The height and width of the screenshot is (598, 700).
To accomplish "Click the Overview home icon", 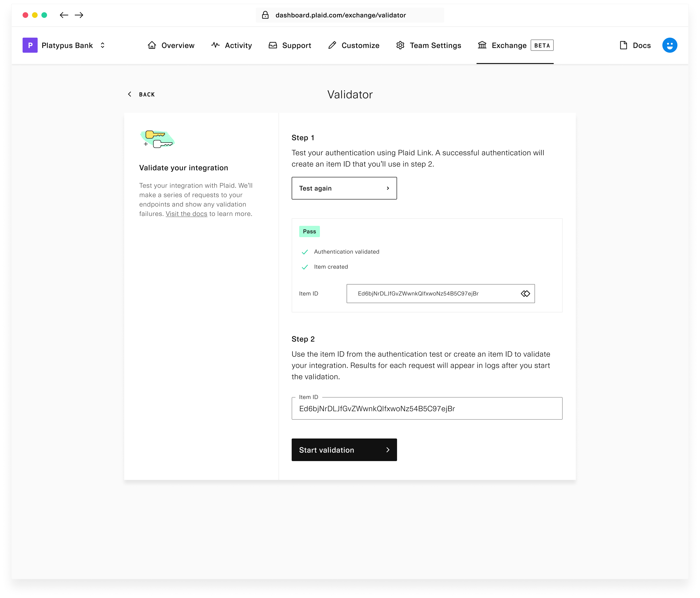I will (152, 45).
